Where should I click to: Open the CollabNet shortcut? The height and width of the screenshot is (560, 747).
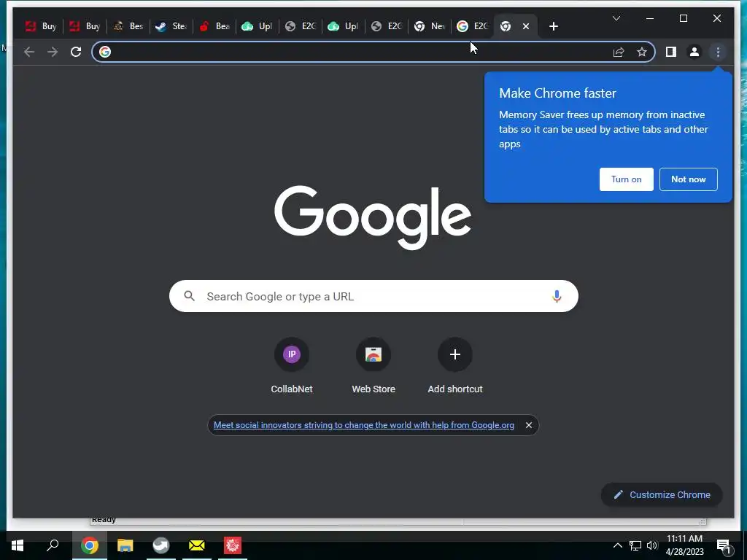click(x=292, y=366)
